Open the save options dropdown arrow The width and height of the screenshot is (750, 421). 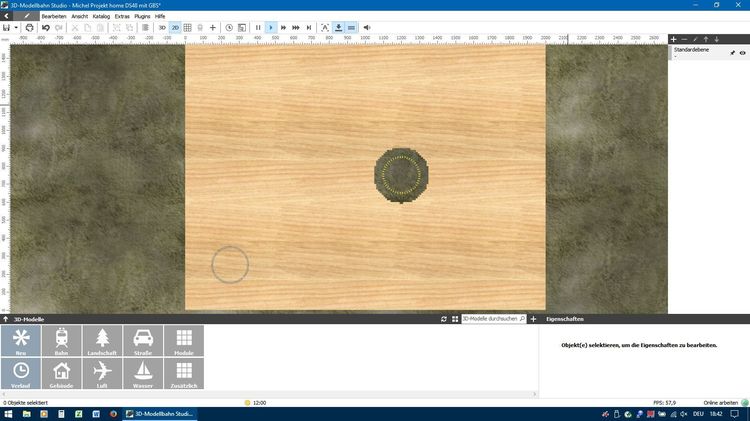16,28
